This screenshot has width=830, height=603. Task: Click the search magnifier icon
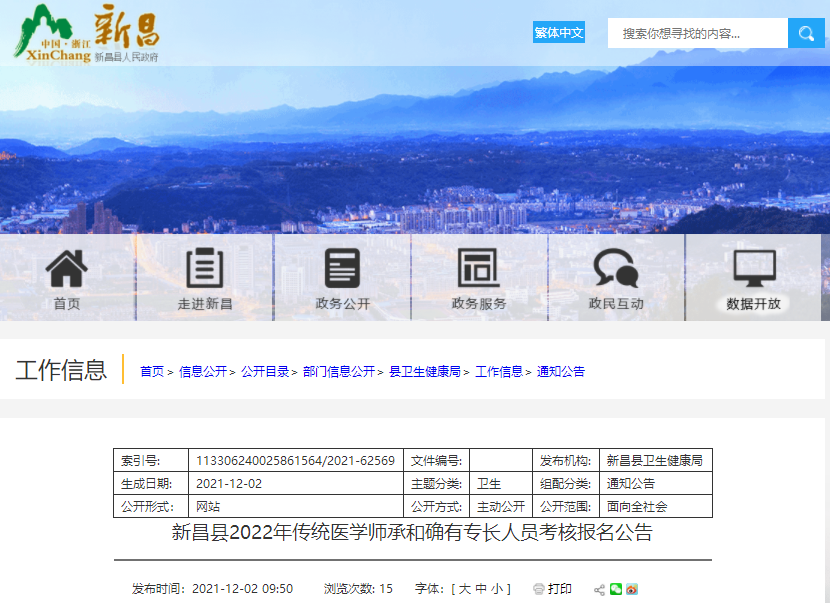pos(805,33)
